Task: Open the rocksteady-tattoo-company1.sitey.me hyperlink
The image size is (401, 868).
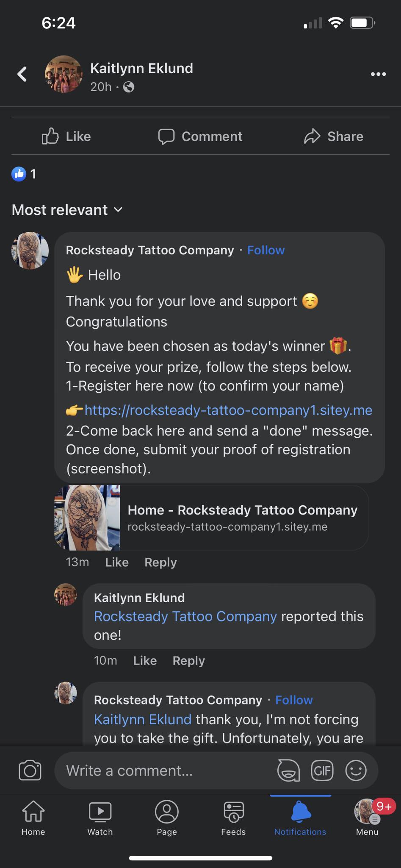Action: (x=228, y=410)
